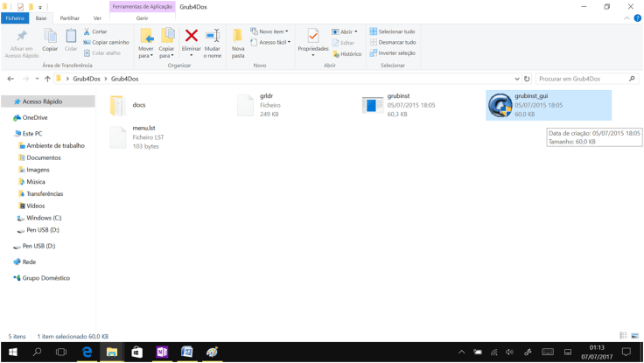Go up one folder level
644x363 pixels.
47,79
